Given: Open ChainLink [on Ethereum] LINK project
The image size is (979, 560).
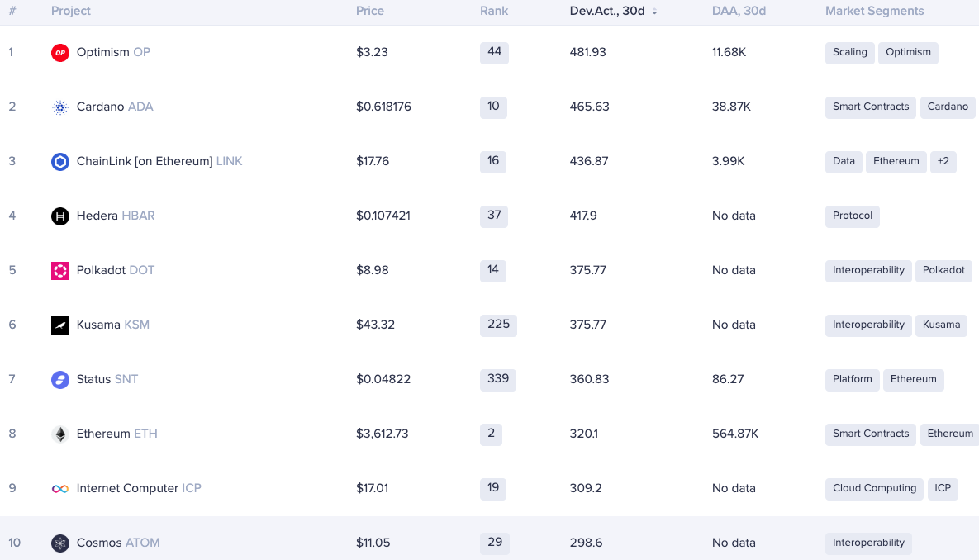Looking at the screenshot, I should [x=159, y=161].
